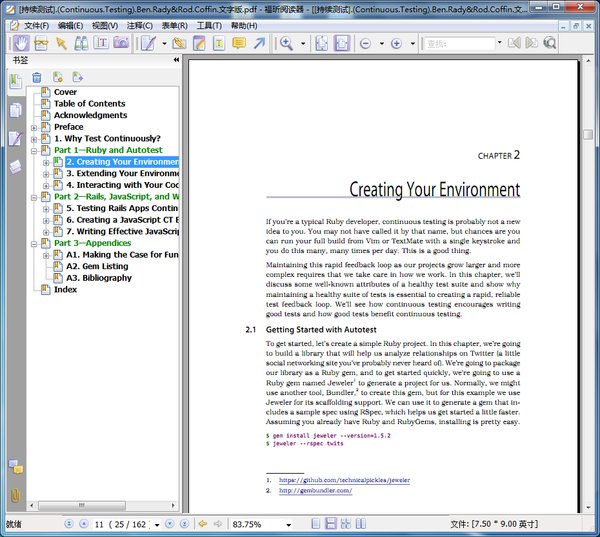
Task: Activate the Snapshot camera tool
Action: (121, 43)
